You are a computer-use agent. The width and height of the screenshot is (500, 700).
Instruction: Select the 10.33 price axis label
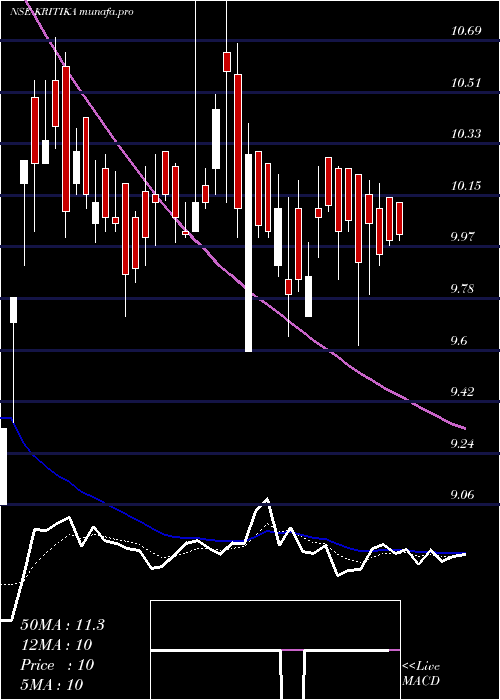tap(466, 133)
